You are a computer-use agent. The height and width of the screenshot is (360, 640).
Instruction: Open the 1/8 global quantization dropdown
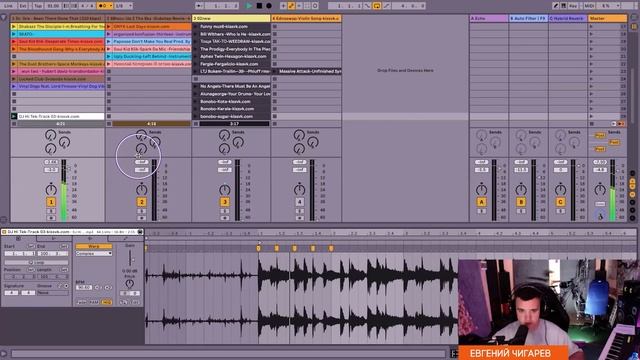pyautogui.click(x=123, y=6)
